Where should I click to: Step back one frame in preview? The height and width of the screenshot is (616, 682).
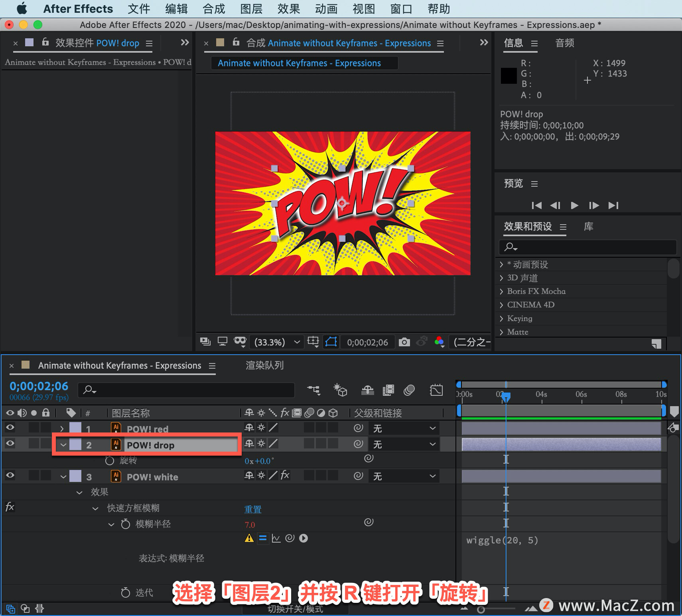click(x=555, y=205)
